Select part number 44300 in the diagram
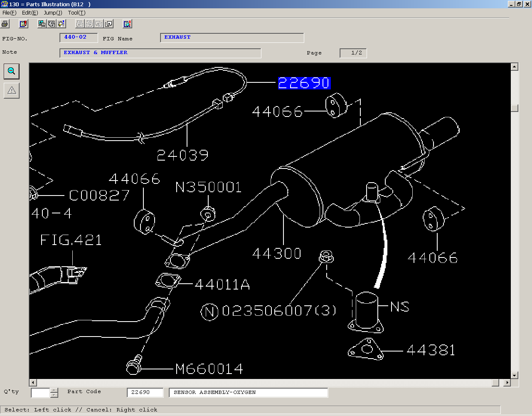532x416 pixels. 277,253
